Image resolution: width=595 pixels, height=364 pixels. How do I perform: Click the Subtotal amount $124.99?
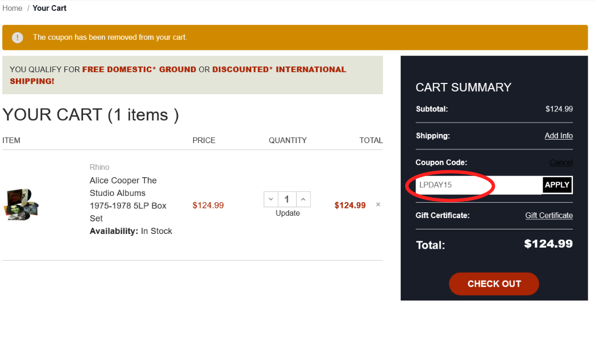tap(559, 109)
